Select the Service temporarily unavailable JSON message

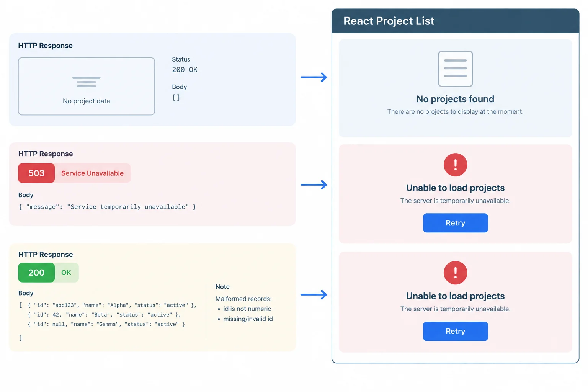click(x=107, y=207)
